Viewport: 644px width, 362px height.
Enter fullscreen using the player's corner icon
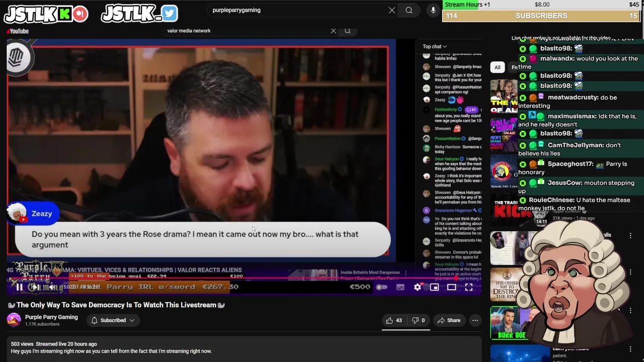pos(468,287)
